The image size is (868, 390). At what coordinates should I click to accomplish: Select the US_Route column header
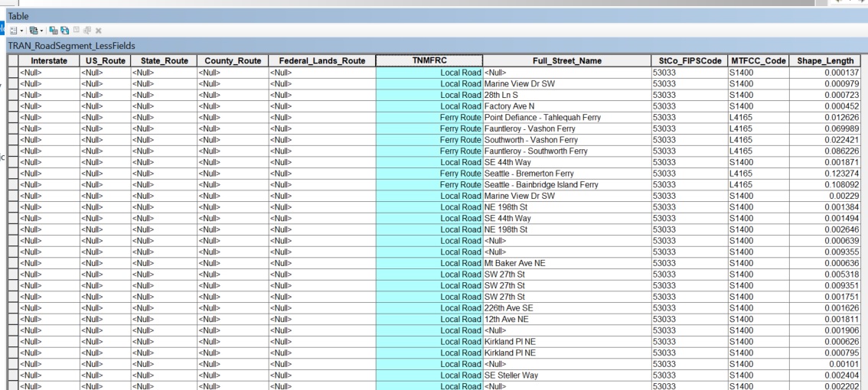pyautogui.click(x=105, y=61)
